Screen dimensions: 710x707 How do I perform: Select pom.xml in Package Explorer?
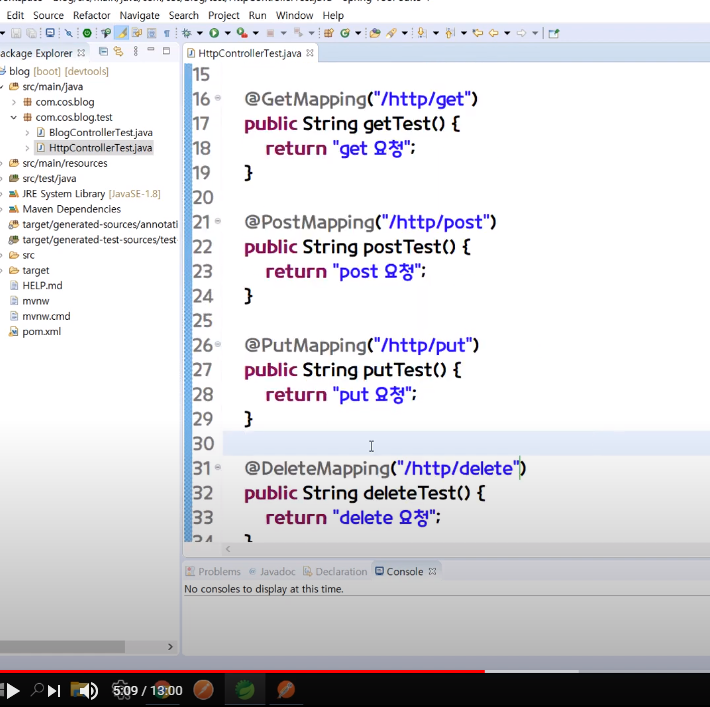pos(35,332)
